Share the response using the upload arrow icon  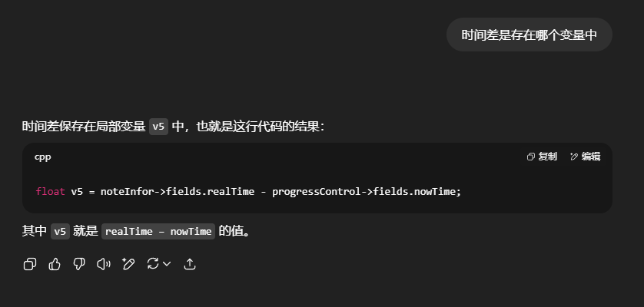[189, 264]
